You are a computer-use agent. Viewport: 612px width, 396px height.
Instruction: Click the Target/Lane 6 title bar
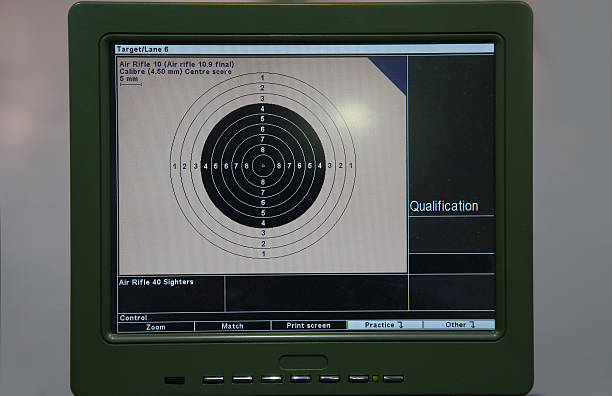[304, 49]
